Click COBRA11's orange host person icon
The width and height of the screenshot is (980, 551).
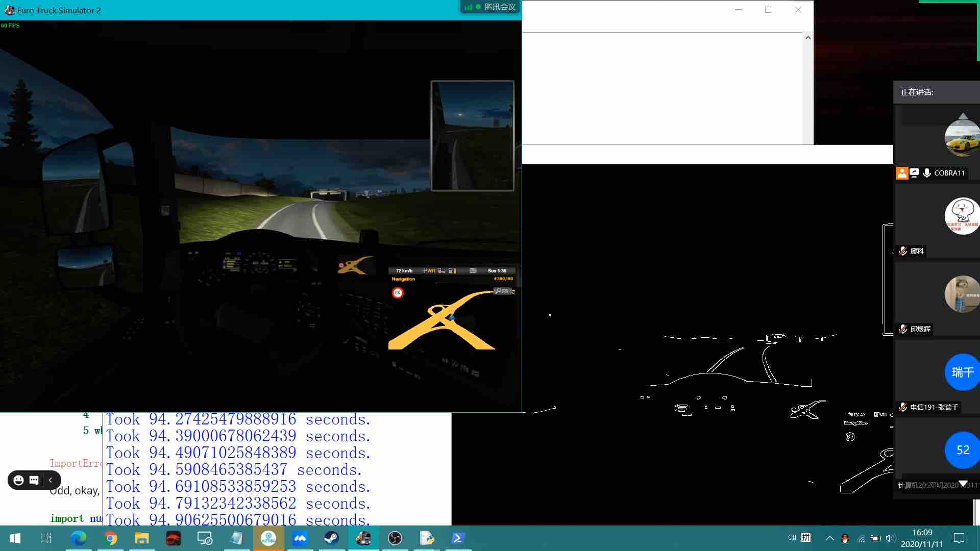(x=902, y=173)
